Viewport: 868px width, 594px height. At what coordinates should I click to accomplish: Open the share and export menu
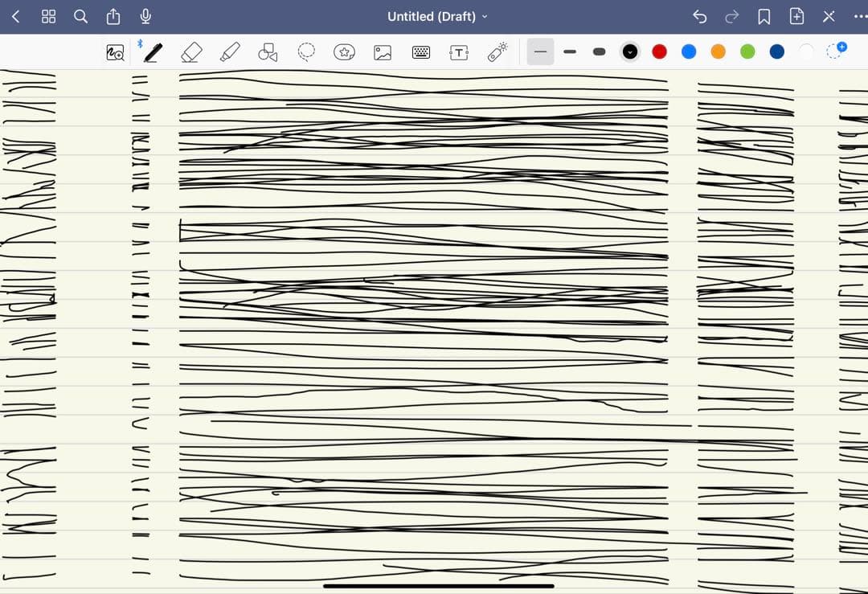pos(113,16)
